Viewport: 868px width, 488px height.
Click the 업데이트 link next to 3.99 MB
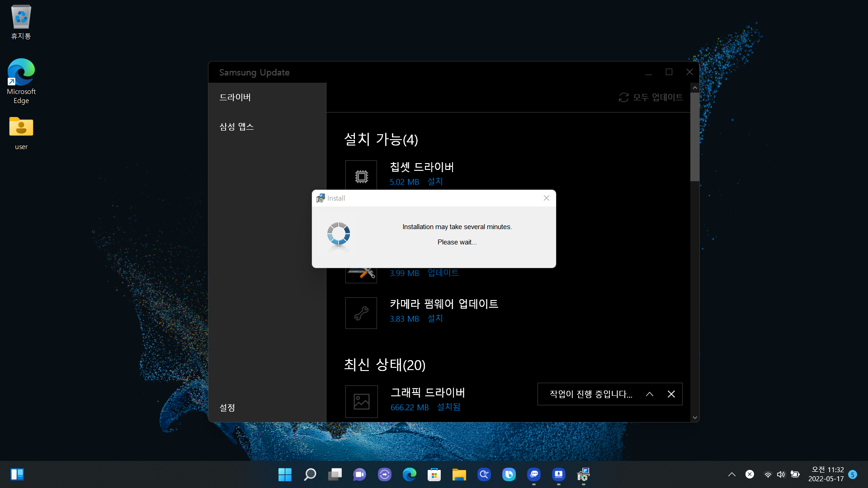443,273
